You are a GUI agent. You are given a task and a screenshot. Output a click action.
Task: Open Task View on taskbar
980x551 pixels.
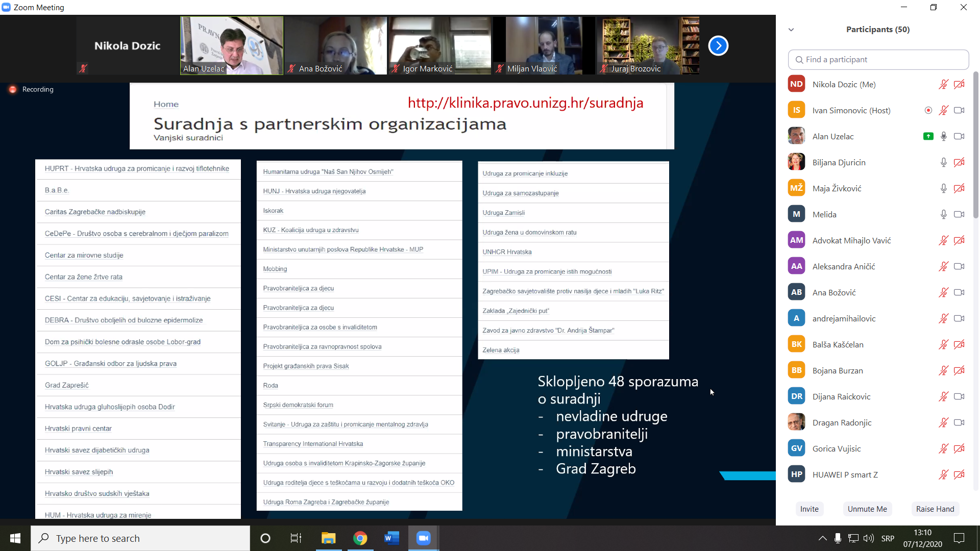coord(296,538)
